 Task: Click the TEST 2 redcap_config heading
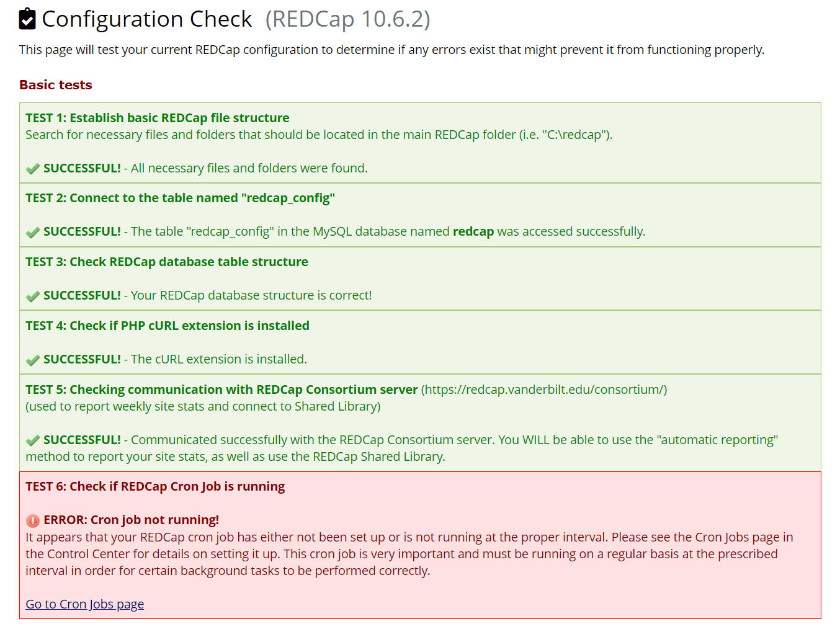(x=180, y=198)
